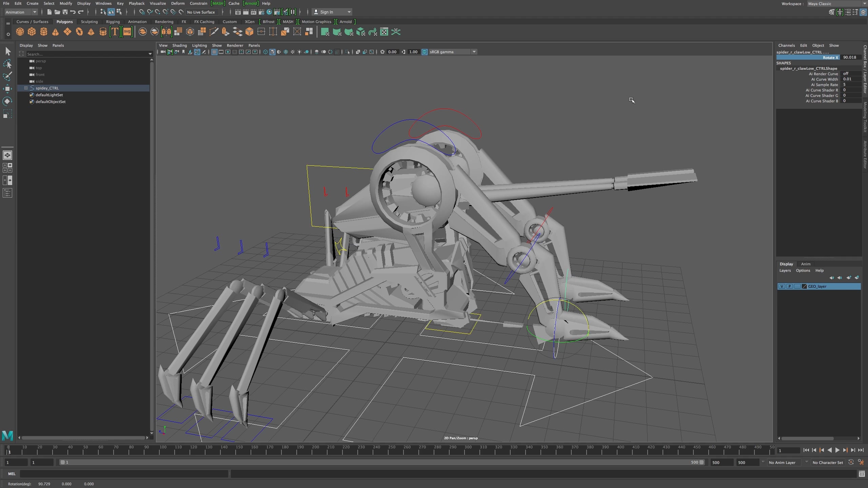Click the Rotate X value field
Viewport: 868px width, 488px height.
pyautogui.click(x=851, y=58)
